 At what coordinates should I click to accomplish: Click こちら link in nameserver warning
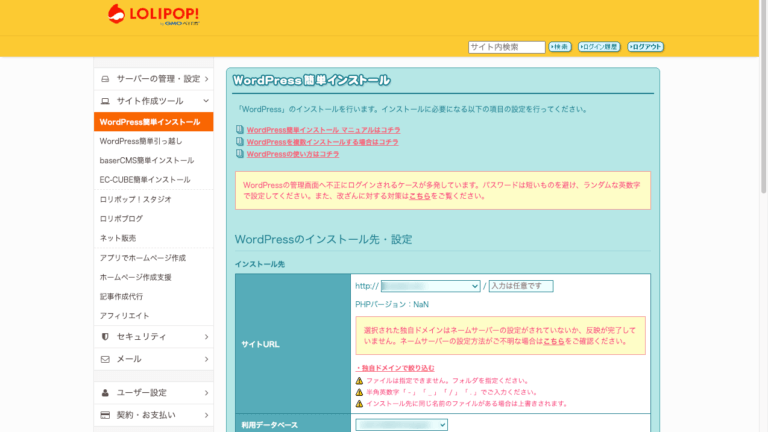(554, 341)
